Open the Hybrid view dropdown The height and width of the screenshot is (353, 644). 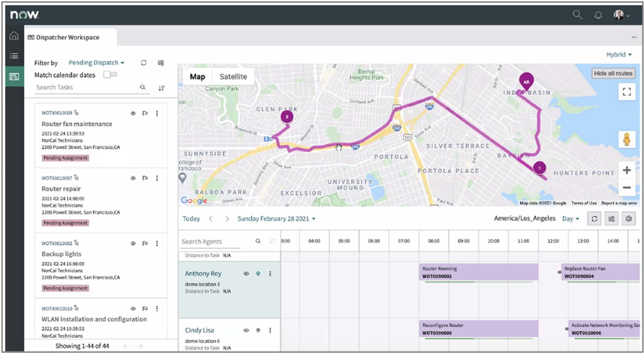pos(618,55)
